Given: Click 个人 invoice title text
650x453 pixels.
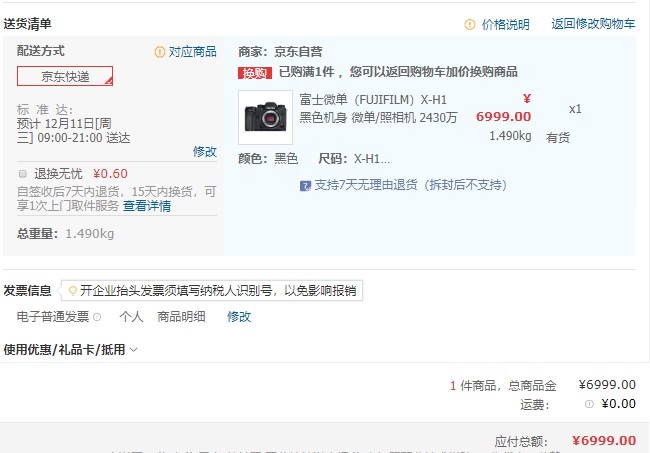Looking at the screenshot, I should [131, 317].
